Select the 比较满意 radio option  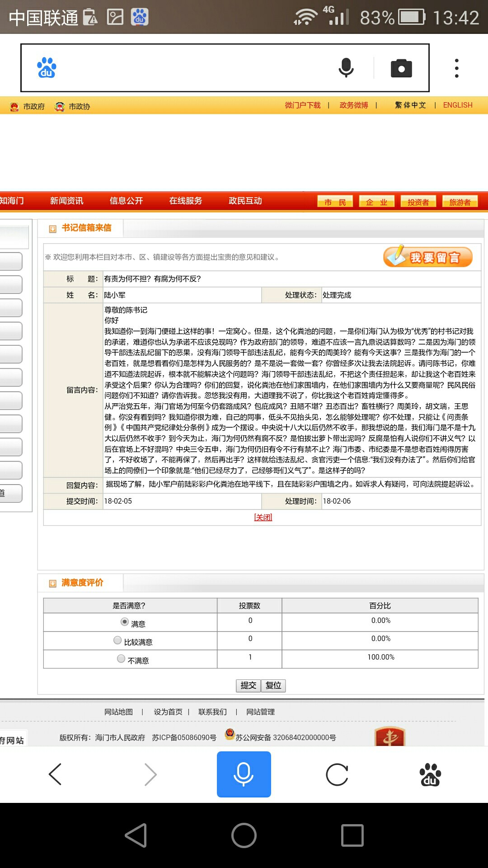click(x=117, y=641)
